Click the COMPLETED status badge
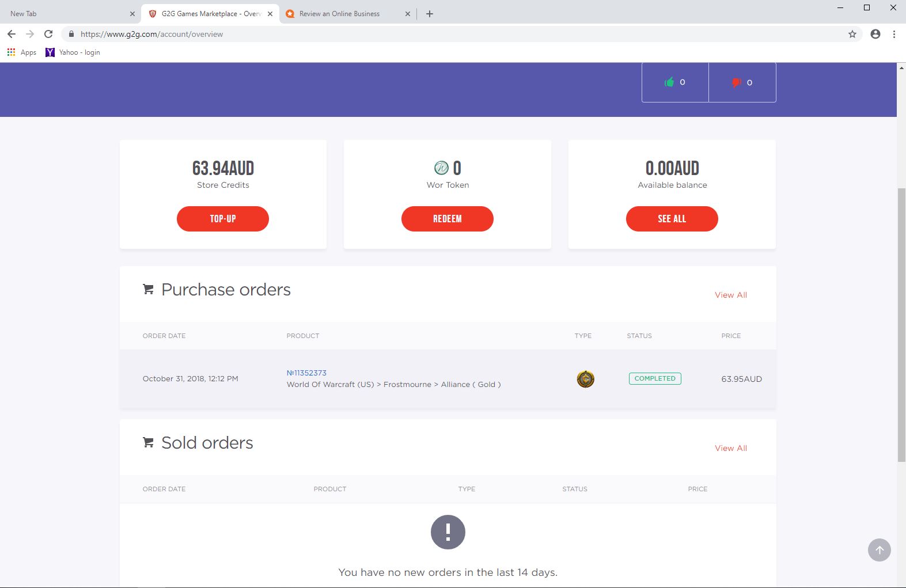Viewport: 906px width, 588px height. tap(655, 378)
